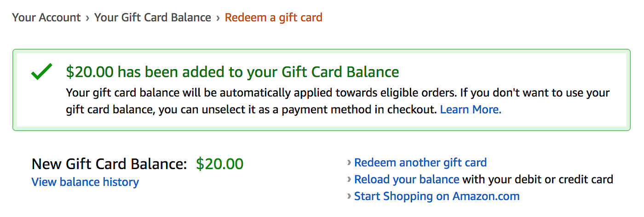This screenshot has width=644, height=217.
Task: Redeem another gift card
Action: coord(420,163)
